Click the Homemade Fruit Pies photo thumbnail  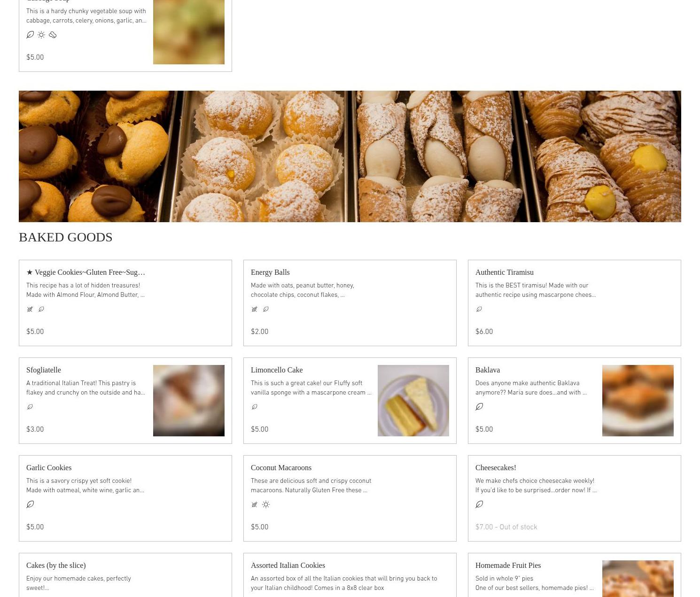pos(638,579)
